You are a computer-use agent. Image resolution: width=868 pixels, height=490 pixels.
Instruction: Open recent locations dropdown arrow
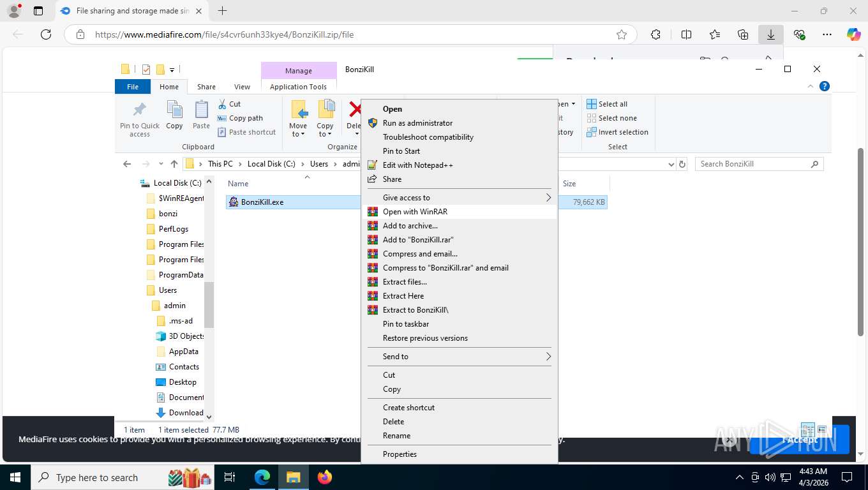(x=161, y=164)
